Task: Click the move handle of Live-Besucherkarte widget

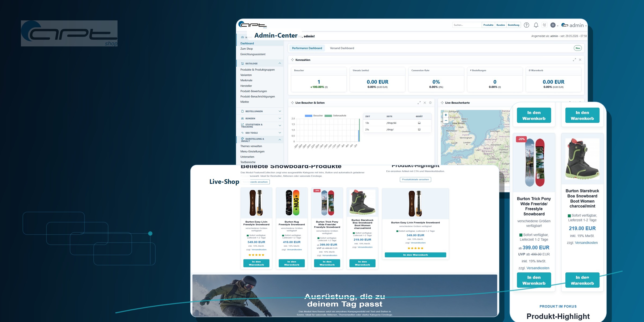Action: 442,103
